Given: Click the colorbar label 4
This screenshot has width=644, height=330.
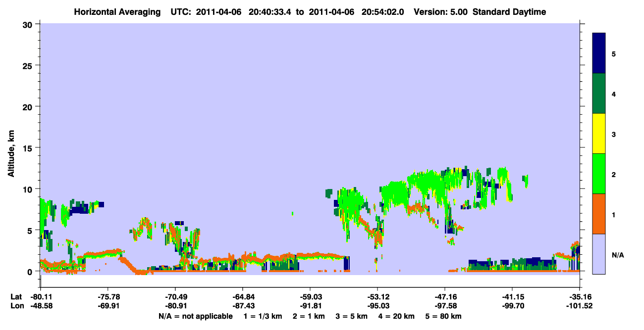Looking at the screenshot, I should pyautogui.click(x=614, y=94).
